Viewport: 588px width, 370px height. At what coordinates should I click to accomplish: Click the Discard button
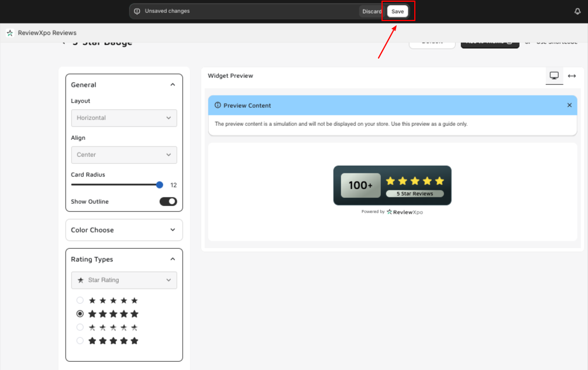(x=372, y=11)
